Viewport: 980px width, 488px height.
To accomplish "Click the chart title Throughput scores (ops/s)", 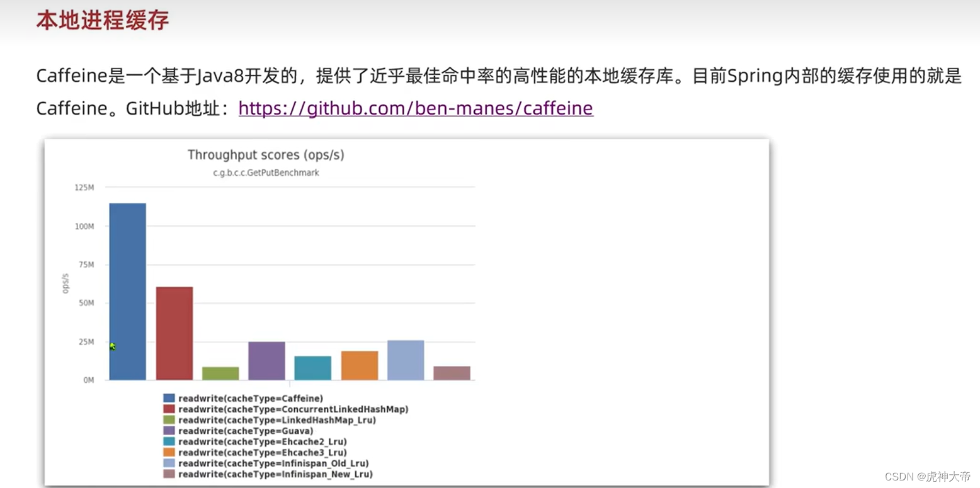I will click(x=266, y=155).
